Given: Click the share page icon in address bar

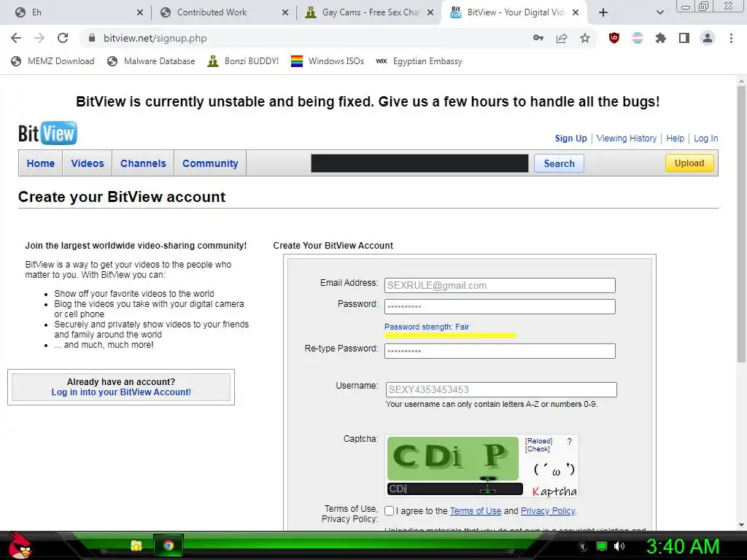Looking at the screenshot, I should pyautogui.click(x=562, y=38).
